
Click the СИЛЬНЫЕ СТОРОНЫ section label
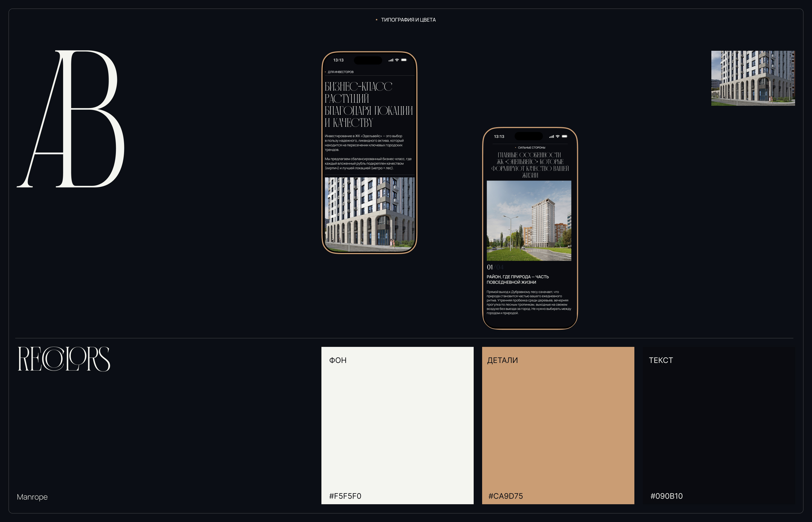(x=531, y=148)
